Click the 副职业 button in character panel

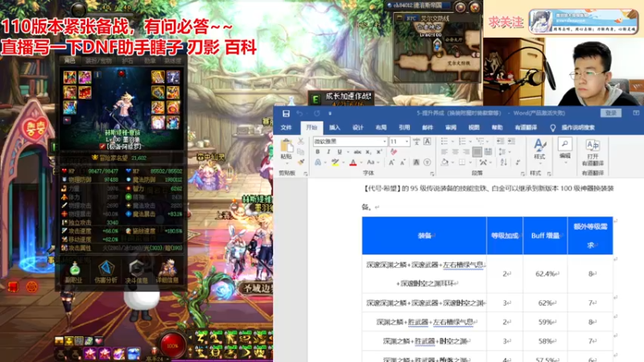pos(74,272)
